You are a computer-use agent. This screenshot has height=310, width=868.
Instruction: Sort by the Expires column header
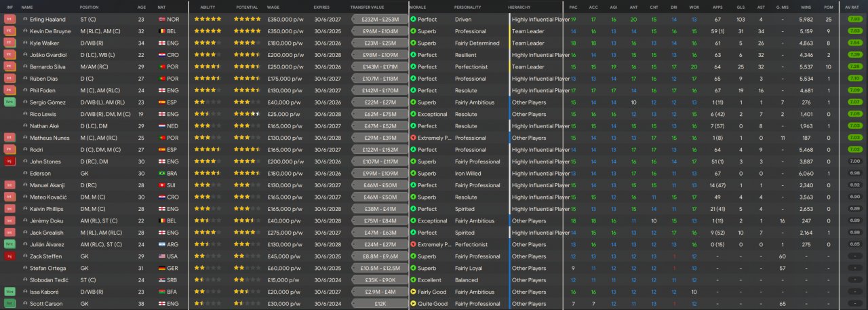click(321, 7)
